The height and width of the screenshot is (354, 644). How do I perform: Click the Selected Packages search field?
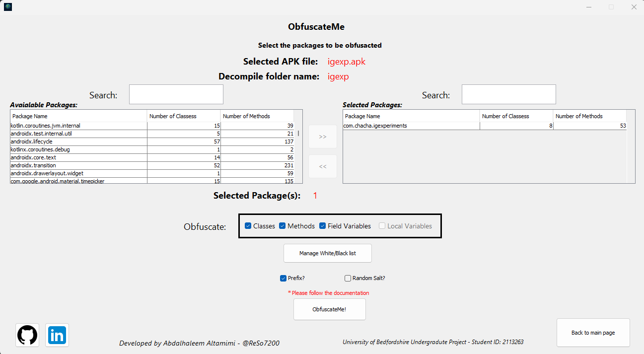tap(508, 94)
